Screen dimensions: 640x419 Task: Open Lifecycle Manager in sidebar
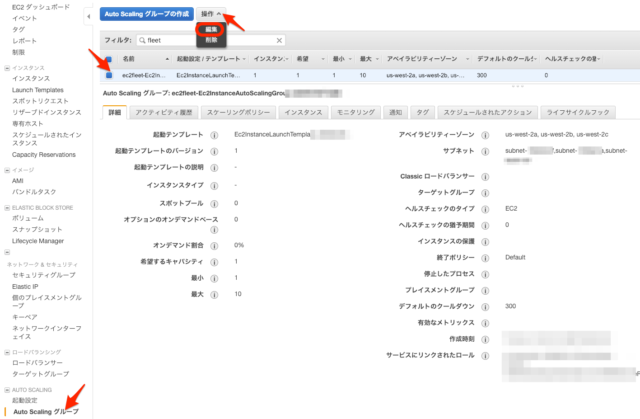point(38,241)
